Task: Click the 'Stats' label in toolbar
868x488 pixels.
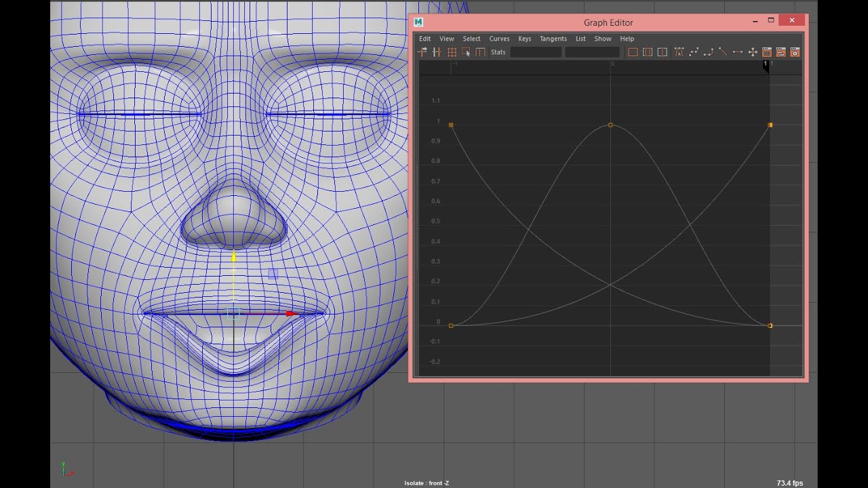Action: coord(498,52)
